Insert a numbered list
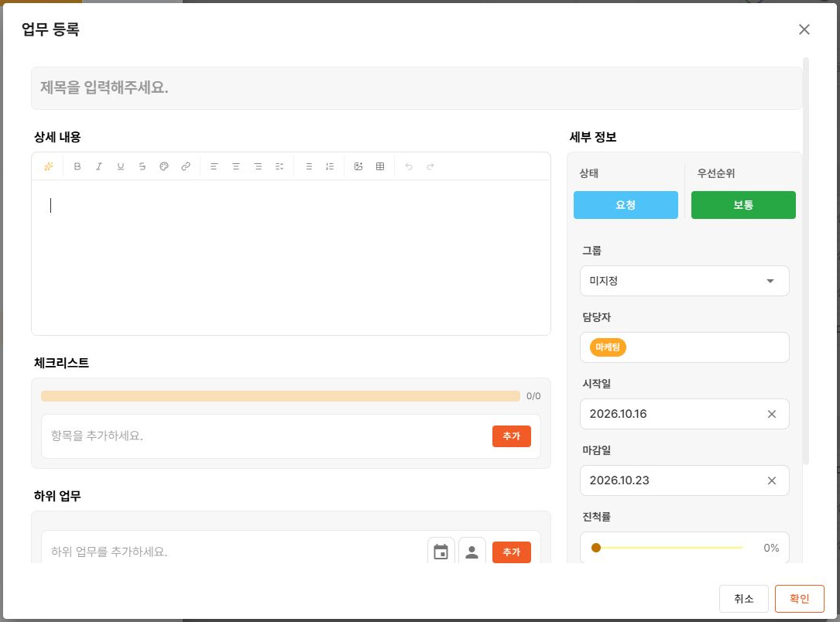This screenshot has width=840, height=622. point(330,166)
